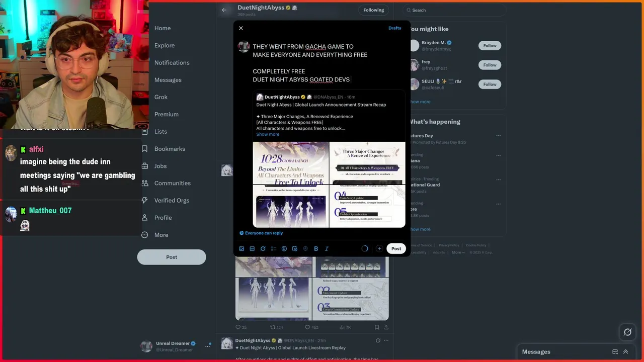Click the Bookmarks icon in sidebar
Viewport: 644px width, 362px height.
click(145, 149)
